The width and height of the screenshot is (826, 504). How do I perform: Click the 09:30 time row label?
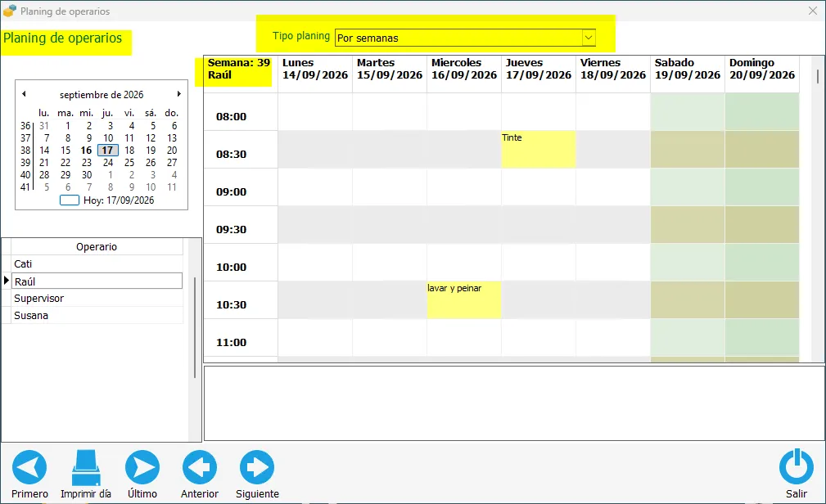click(x=231, y=229)
